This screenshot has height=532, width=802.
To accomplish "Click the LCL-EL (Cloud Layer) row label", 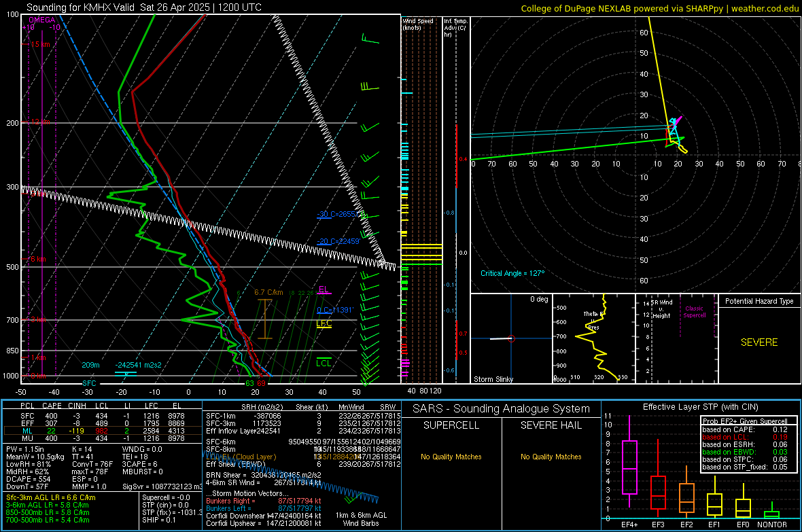I will pos(241,457).
